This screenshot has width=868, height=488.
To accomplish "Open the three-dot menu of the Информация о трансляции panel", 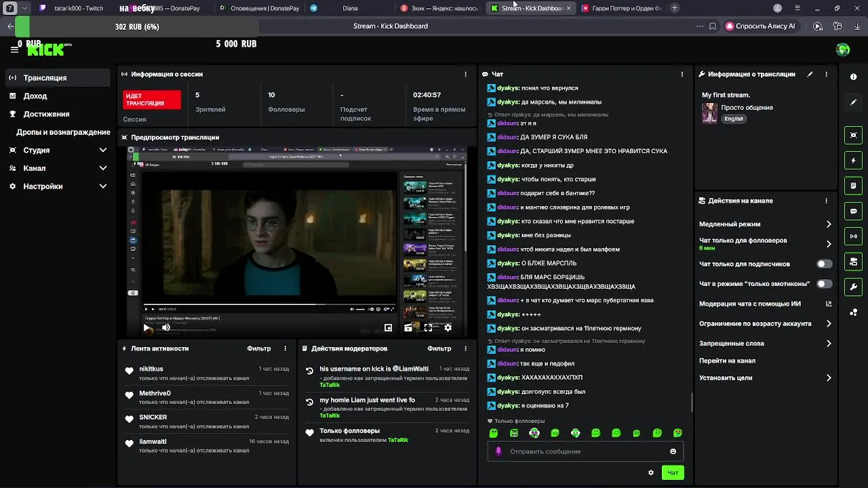I will pos(826,74).
